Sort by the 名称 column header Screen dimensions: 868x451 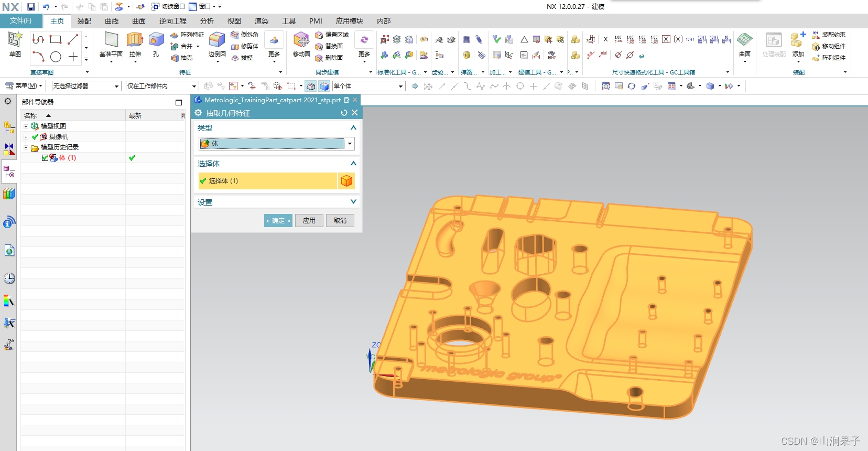pyautogui.click(x=73, y=115)
